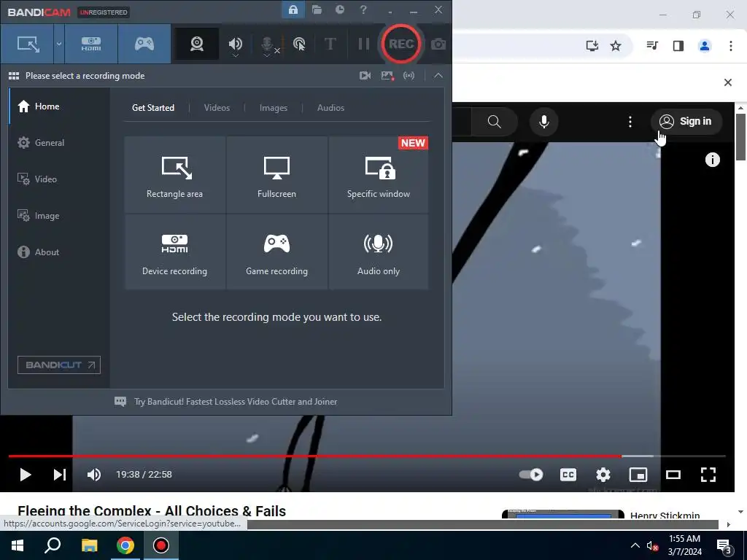This screenshot has height=560, width=747.
Task: Click the video camera status icon
Action: [x=365, y=76]
